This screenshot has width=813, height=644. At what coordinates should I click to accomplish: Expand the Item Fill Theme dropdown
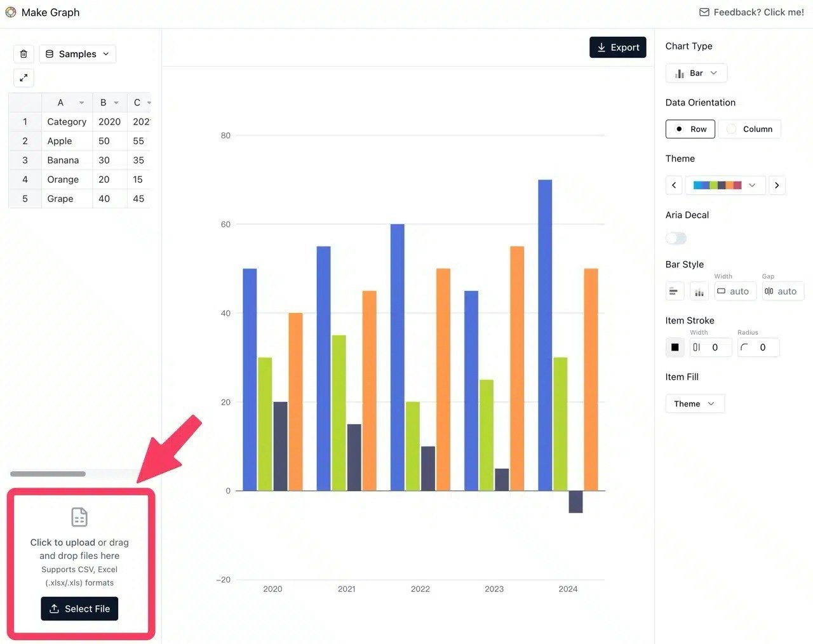pyautogui.click(x=694, y=404)
